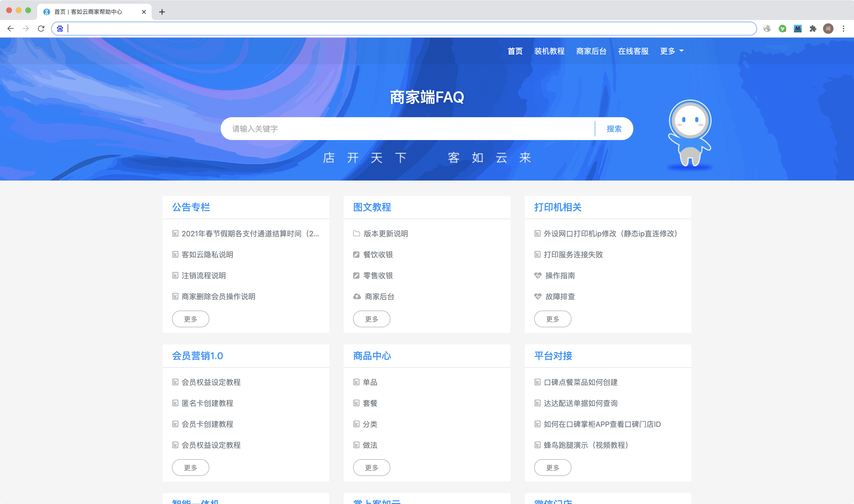The height and width of the screenshot is (504, 854).
Task: Click the folder icon beside 版本更新说明
Action: pyautogui.click(x=356, y=234)
